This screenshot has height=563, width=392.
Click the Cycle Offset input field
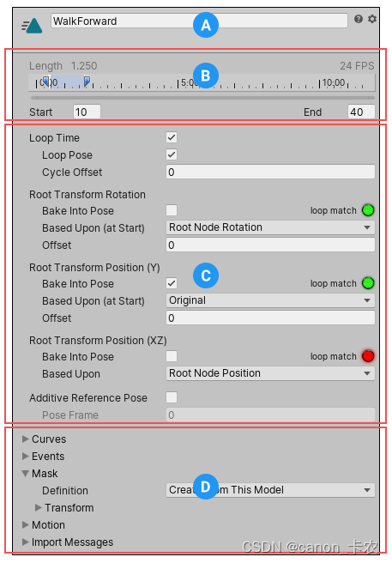click(x=270, y=172)
